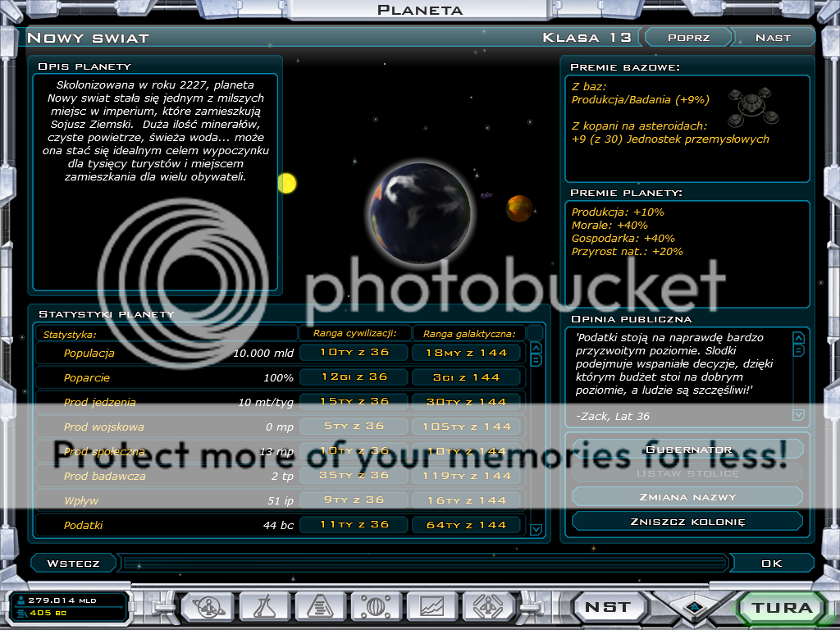
Task: Click Wpływ rank 9ty z 36
Action: pyautogui.click(x=354, y=500)
